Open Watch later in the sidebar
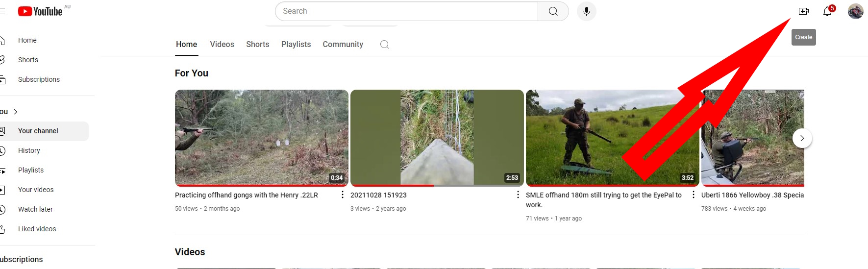 [x=35, y=209]
